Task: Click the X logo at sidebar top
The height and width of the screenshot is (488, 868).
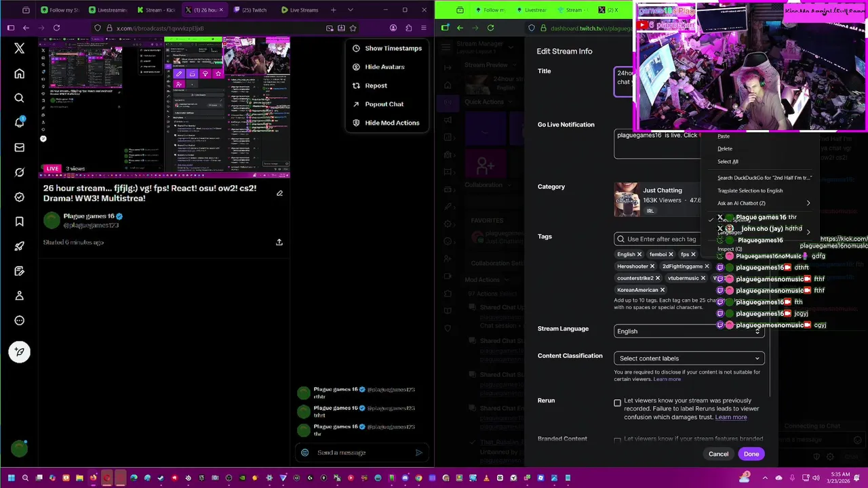Action: [x=19, y=48]
